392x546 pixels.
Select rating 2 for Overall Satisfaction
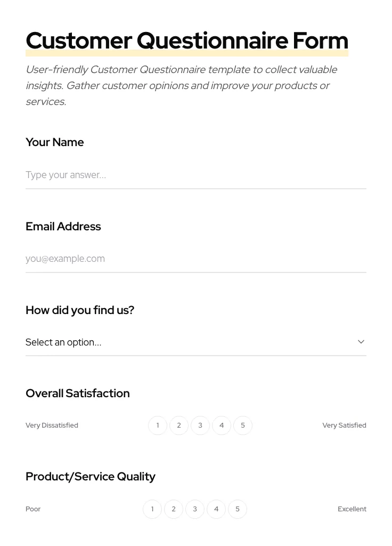coord(179,425)
